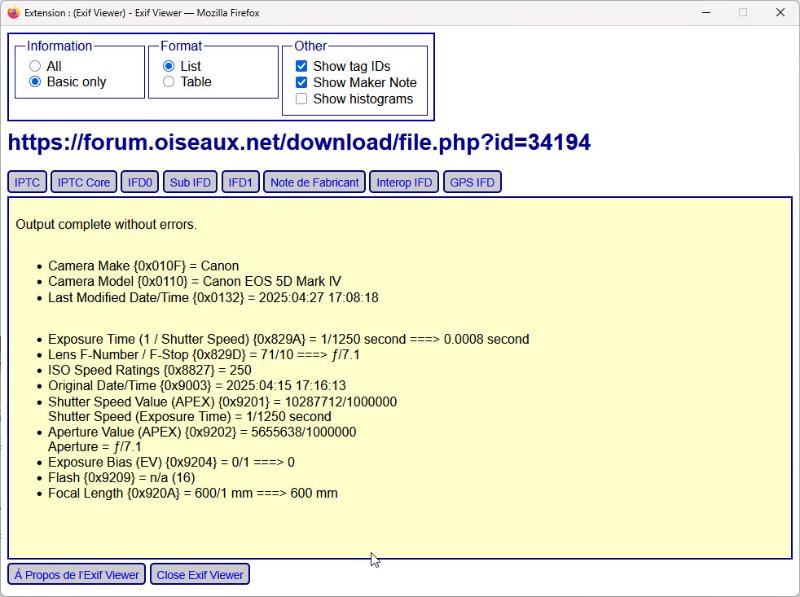The image size is (800, 597).
Task: Select the 'All' information radio button
Action: 35,66
